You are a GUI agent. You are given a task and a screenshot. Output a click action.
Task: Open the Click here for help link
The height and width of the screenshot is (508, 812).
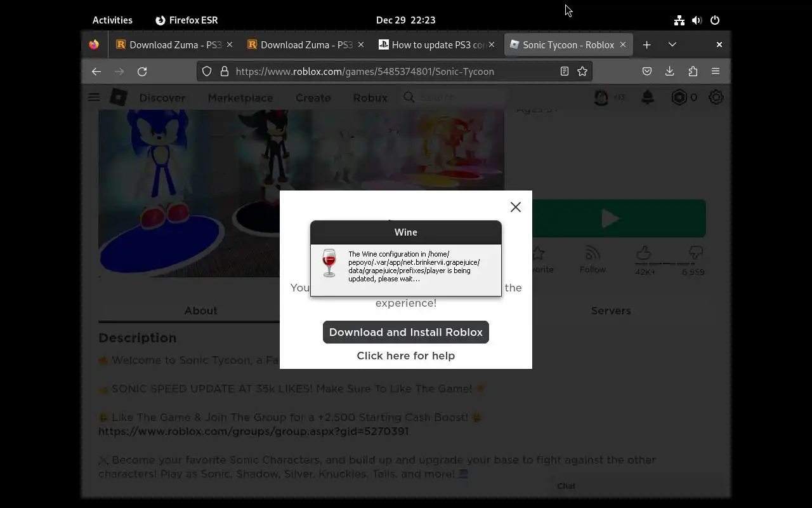(x=406, y=356)
